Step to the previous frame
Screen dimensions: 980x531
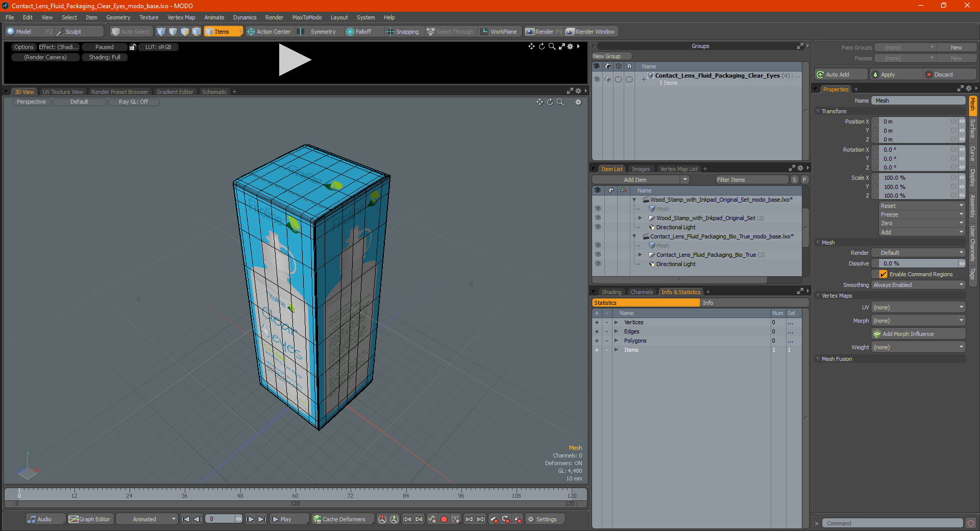[x=198, y=519]
